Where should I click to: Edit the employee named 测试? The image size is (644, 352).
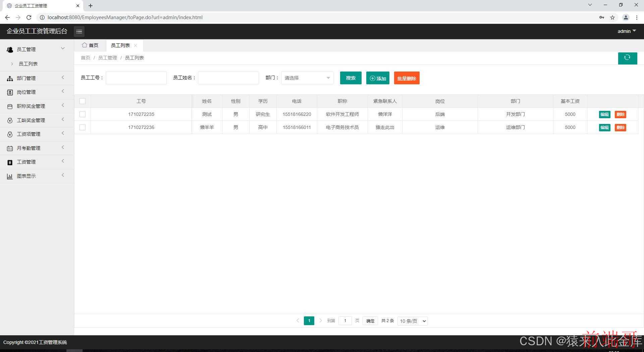pos(604,115)
